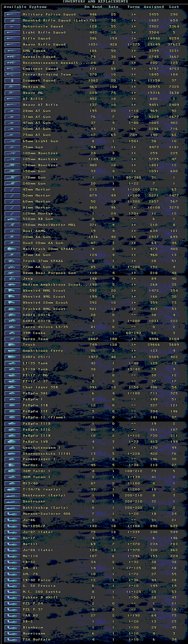Select the Light Rifle Squad name

44,33
